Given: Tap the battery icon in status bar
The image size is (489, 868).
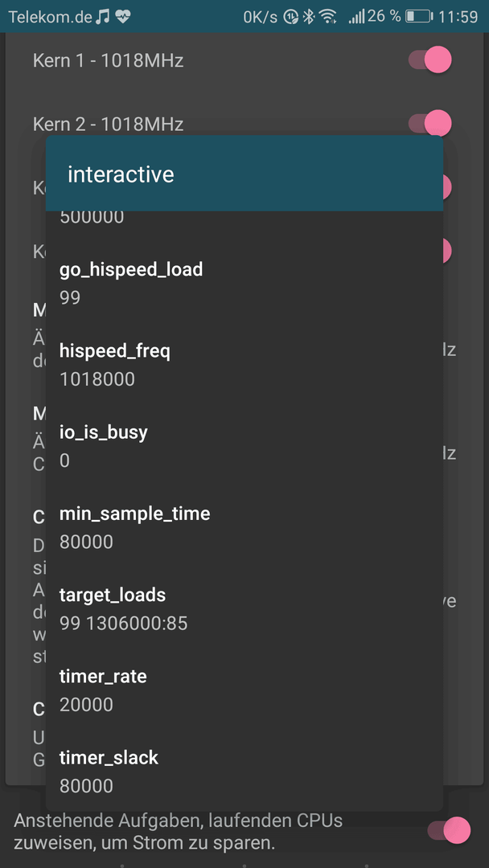Looking at the screenshot, I should (419, 17).
